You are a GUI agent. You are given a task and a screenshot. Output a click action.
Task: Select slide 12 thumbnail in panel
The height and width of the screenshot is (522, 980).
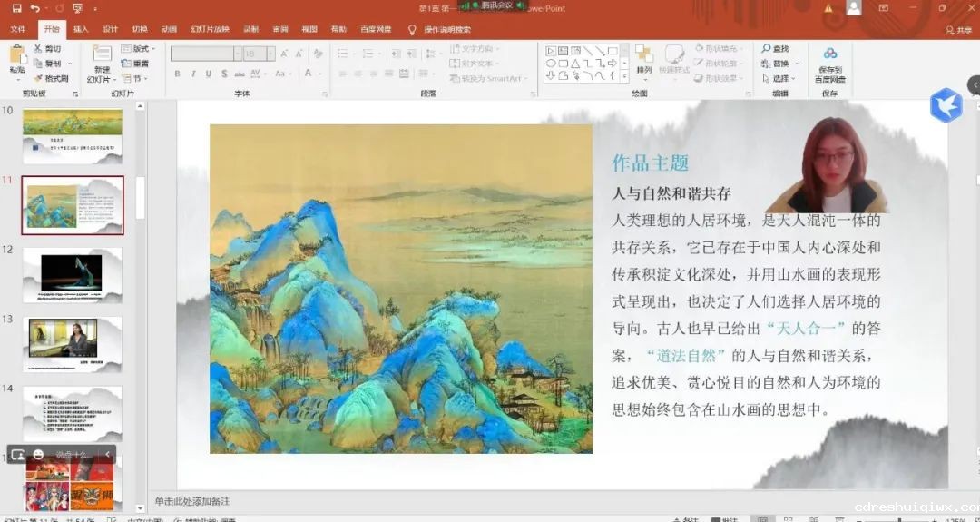[x=72, y=274]
